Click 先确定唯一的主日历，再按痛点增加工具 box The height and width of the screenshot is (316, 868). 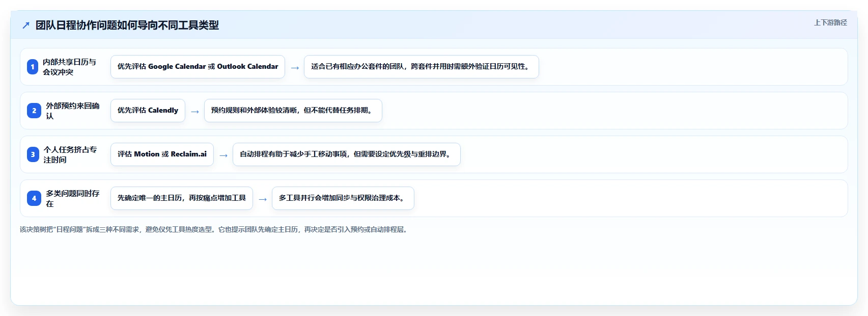pyautogui.click(x=182, y=198)
